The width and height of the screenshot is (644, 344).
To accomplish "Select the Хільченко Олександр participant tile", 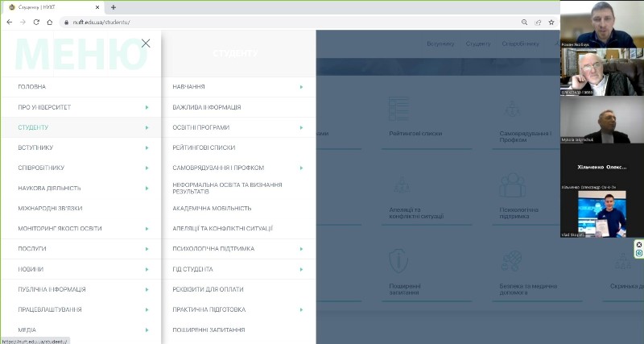I will coord(602,167).
